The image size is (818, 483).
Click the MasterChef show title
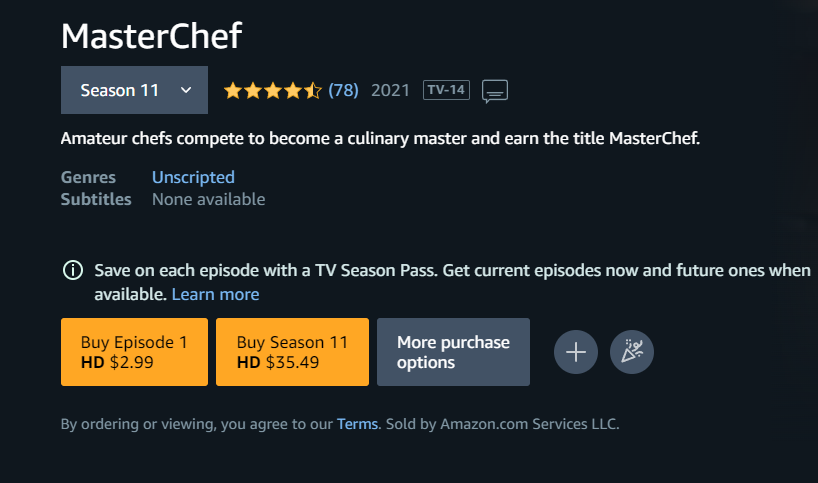coord(151,36)
